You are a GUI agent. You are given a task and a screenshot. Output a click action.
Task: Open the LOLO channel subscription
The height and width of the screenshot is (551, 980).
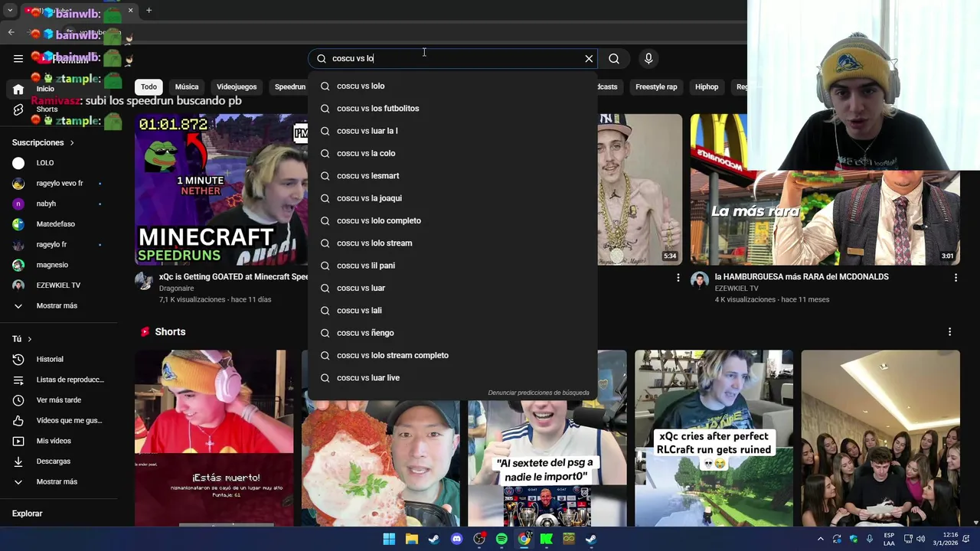click(58, 163)
